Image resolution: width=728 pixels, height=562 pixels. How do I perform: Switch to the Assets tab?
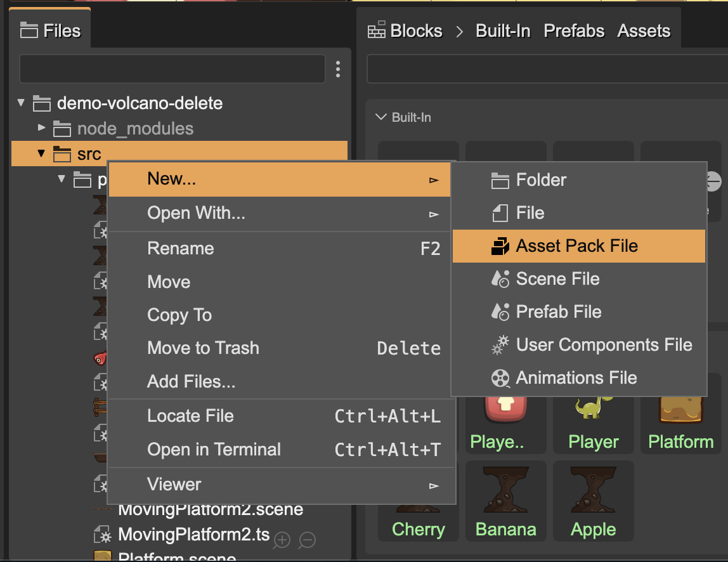[x=644, y=30]
